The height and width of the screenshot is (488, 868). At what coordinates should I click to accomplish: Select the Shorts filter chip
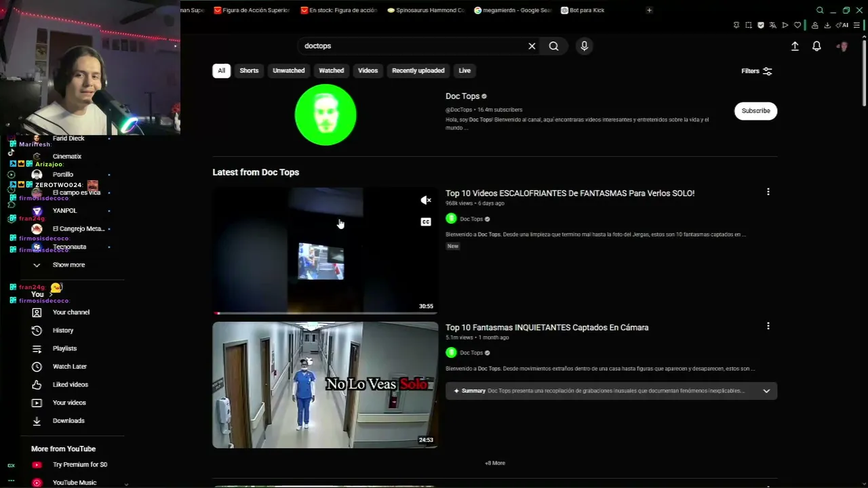point(249,70)
